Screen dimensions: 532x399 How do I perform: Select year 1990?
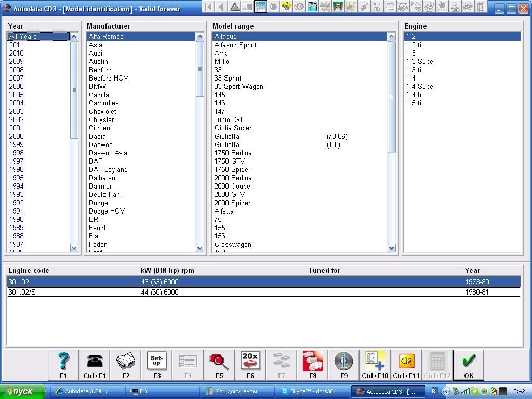38,219
